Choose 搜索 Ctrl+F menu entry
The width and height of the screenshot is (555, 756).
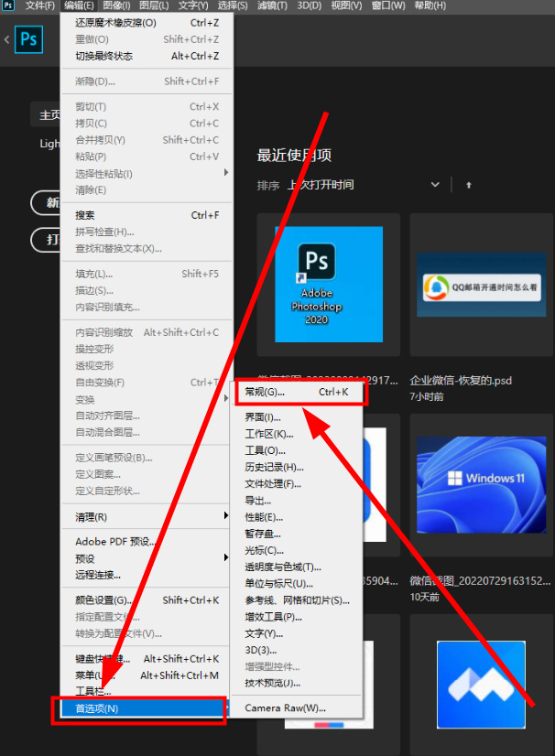(147, 215)
